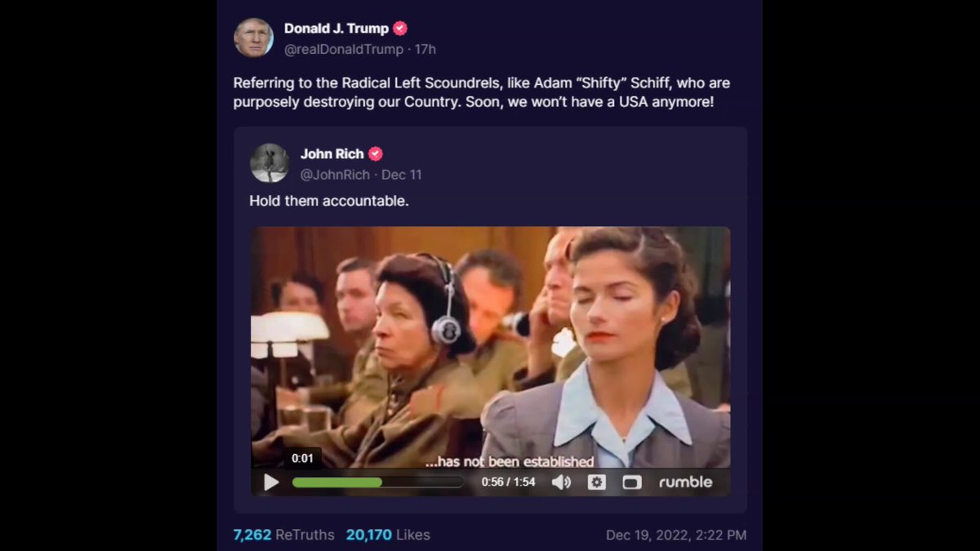The height and width of the screenshot is (551, 980).
Task: Open video settings gear icon
Action: pyautogui.click(x=597, y=482)
